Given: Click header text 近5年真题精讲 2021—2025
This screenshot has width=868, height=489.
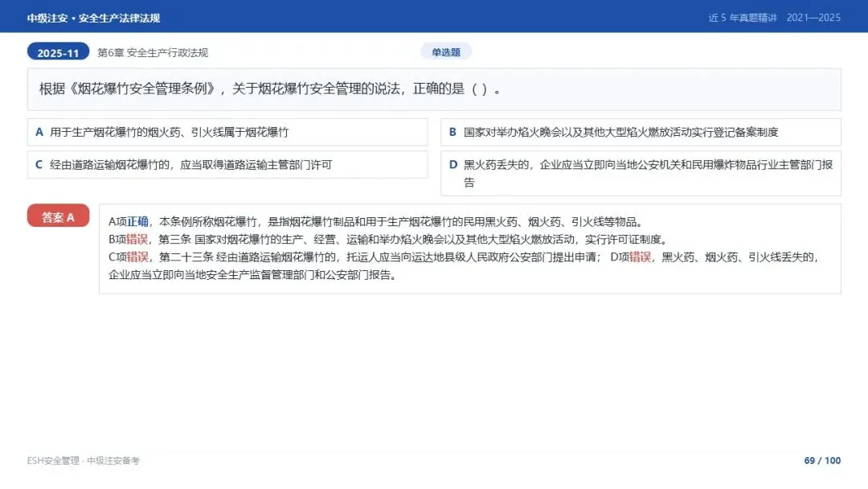Looking at the screenshot, I should (x=775, y=18).
